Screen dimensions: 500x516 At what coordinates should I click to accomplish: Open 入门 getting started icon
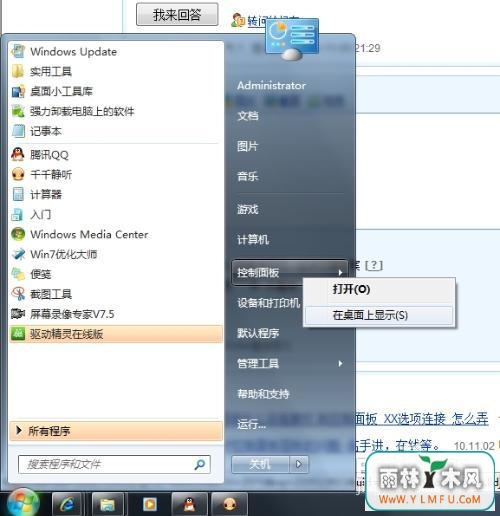pyautogui.click(x=17, y=215)
